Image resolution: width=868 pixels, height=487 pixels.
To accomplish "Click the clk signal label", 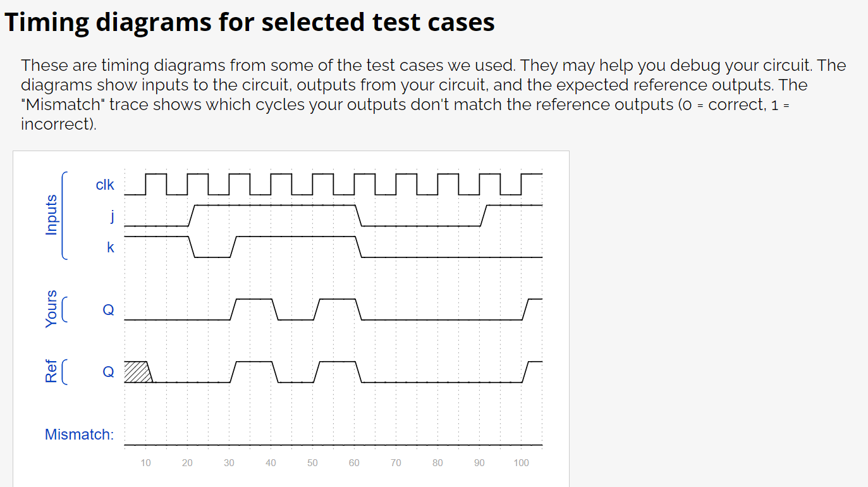I will tap(105, 185).
